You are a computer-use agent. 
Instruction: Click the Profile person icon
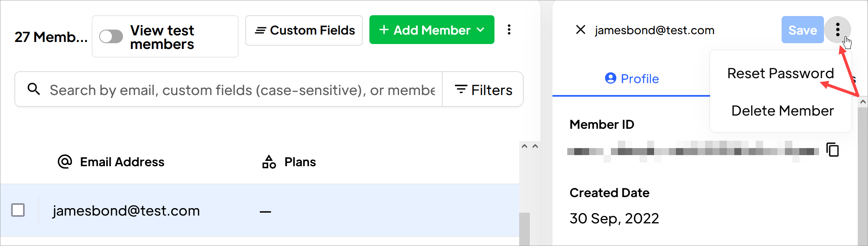tap(610, 78)
